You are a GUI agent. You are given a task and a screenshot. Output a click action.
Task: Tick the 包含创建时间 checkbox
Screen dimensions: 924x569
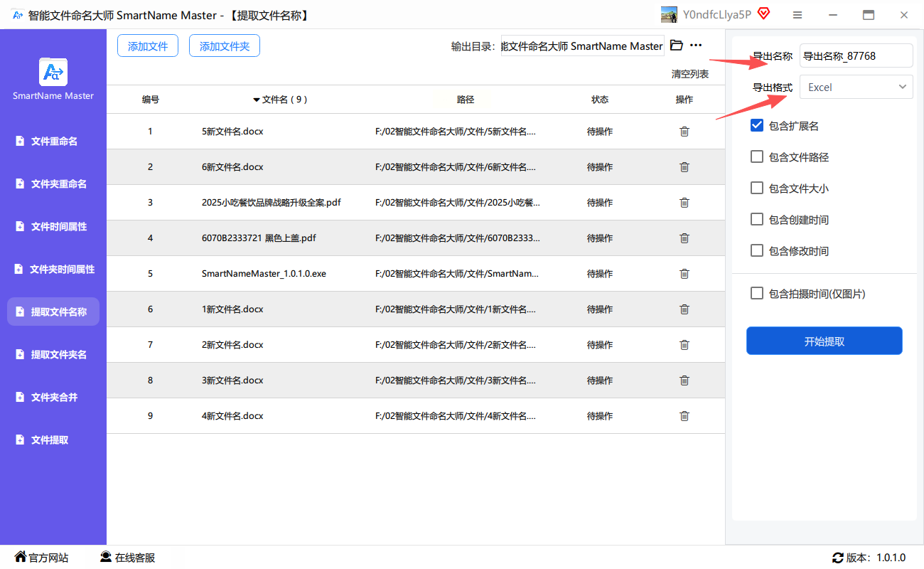757,220
